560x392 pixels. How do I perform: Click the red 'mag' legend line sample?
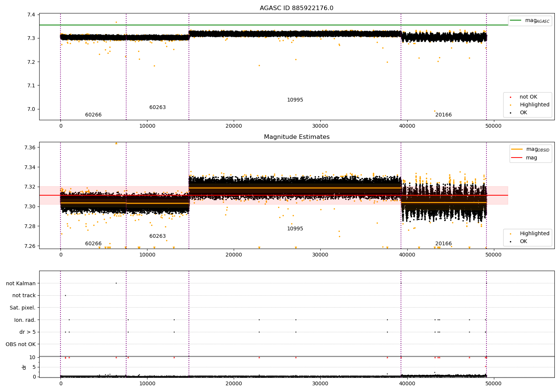517,158
